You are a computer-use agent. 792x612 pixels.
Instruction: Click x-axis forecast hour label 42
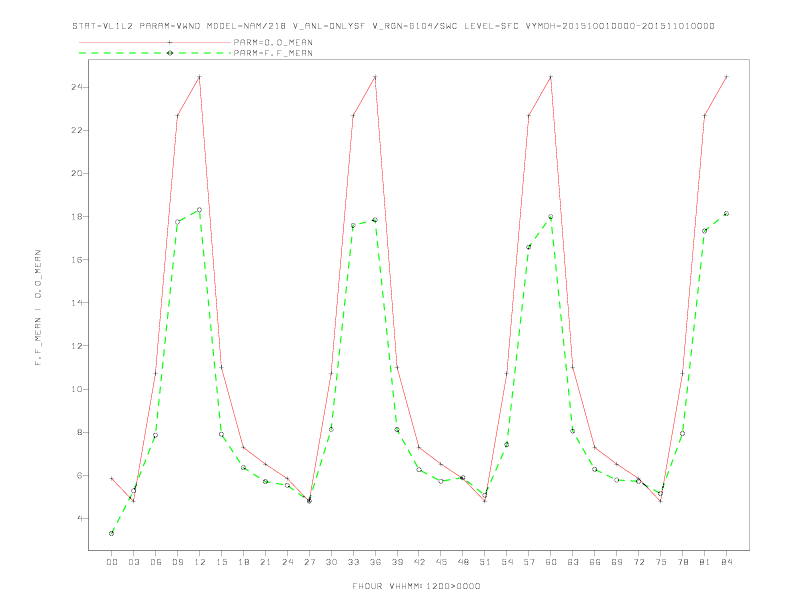[419, 562]
